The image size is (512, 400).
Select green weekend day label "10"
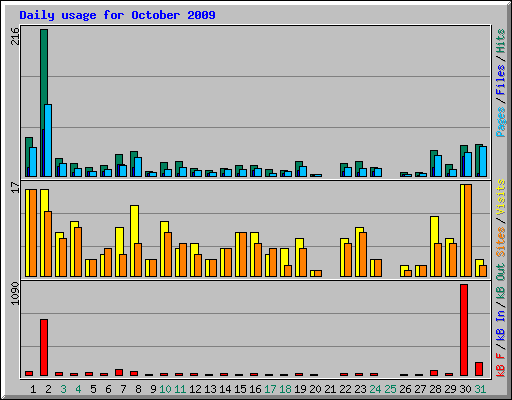165,389
